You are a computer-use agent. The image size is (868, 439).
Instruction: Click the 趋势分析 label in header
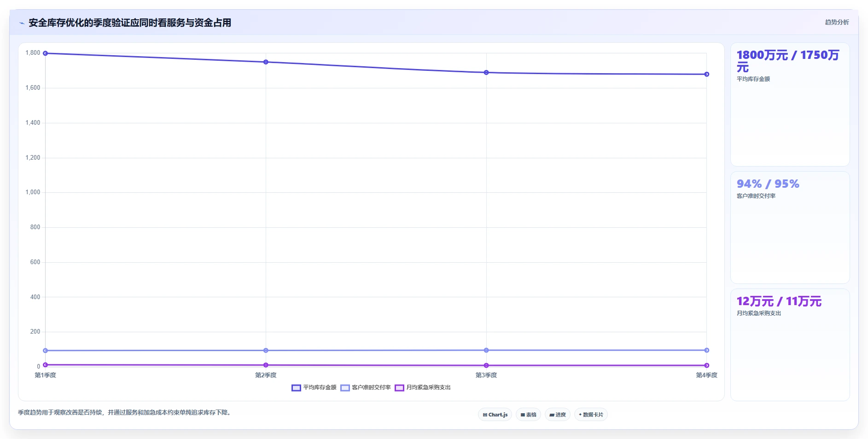pos(837,22)
